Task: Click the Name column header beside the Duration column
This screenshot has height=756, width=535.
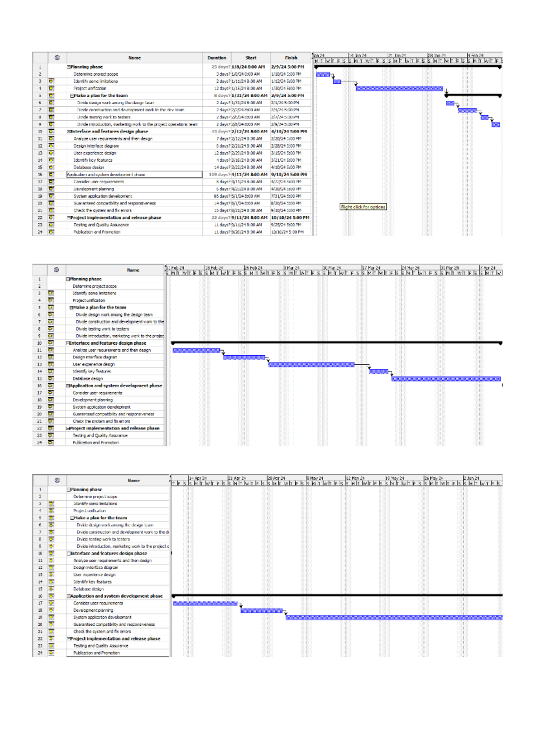Action: (x=134, y=58)
